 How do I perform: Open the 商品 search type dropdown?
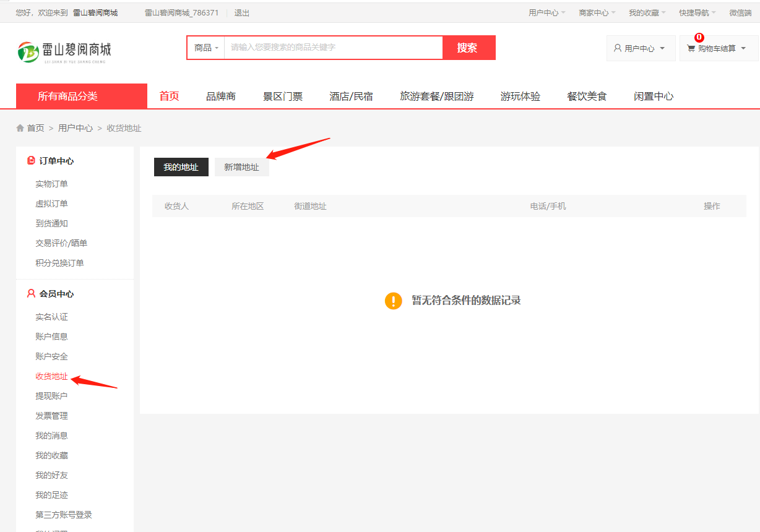[x=206, y=48]
